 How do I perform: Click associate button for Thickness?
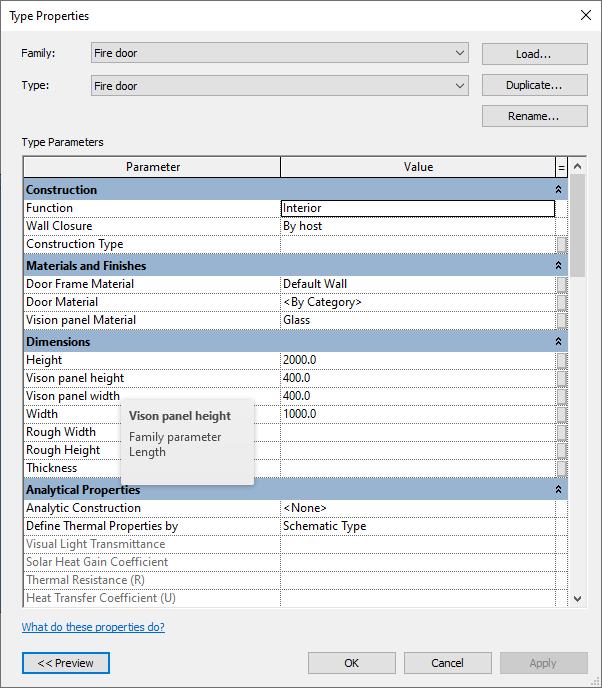tap(562, 469)
